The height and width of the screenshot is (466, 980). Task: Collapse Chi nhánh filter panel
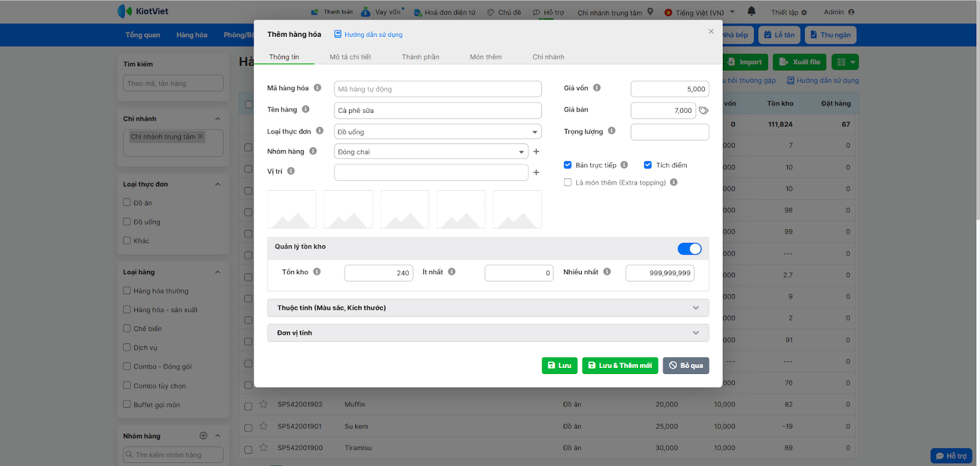[217, 119]
